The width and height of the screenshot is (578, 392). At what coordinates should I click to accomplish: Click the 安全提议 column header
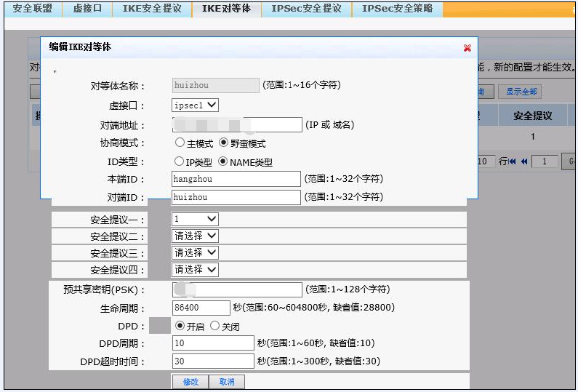pyautogui.click(x=533, y=116)
